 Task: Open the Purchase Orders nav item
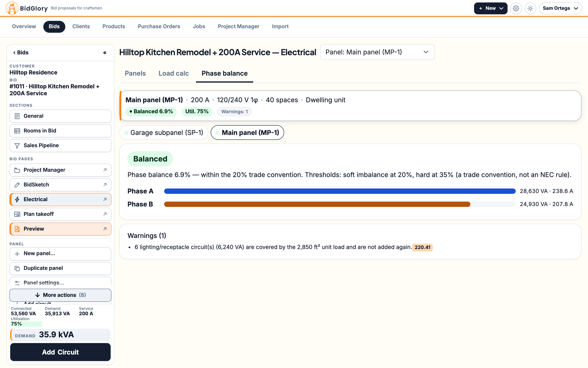pos(159,27)
